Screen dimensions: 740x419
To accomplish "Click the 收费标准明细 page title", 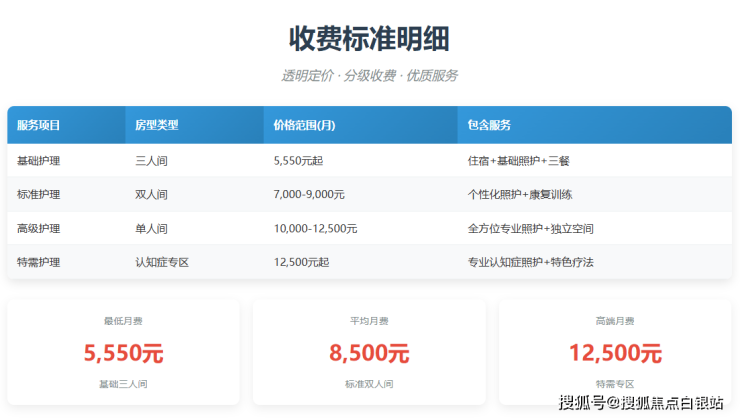I will tap(369, 39).
